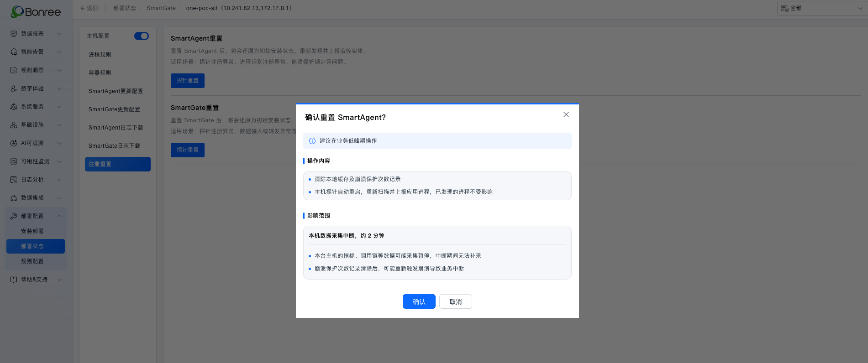Screen dimensions: 868x363
Task: Select the 部署状态 submenu item
Action: (36, 246)
